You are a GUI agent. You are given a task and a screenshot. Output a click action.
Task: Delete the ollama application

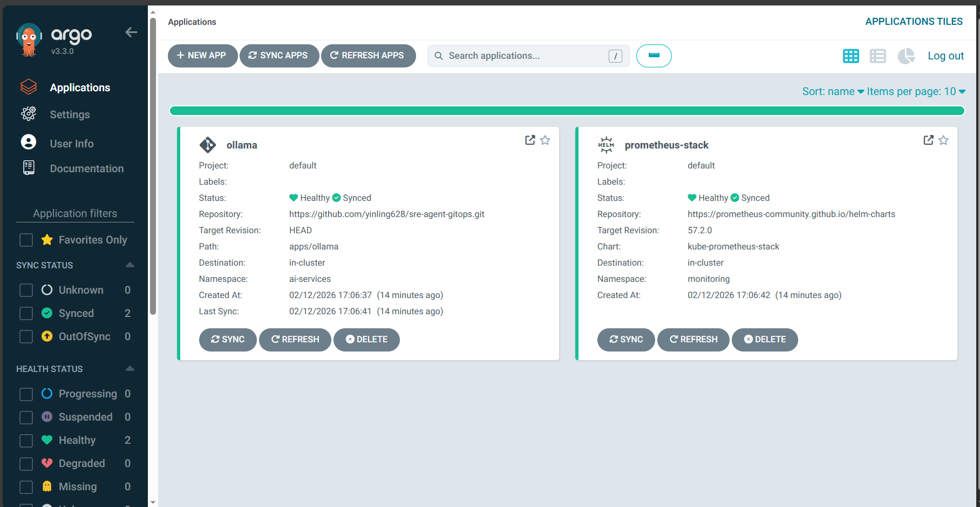click(366, 340)
